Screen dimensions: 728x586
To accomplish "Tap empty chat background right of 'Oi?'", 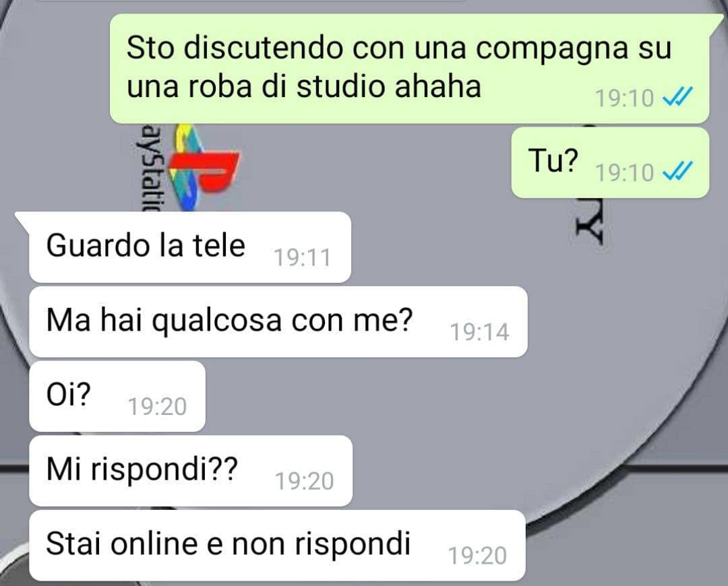I will click(418, 396).
